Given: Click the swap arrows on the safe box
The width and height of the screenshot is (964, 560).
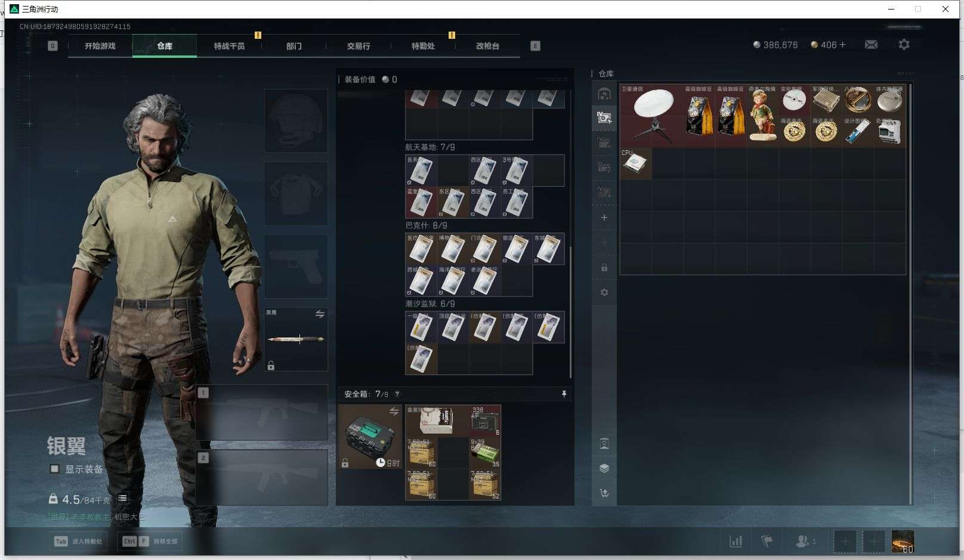Looking at the screenshot, I should [394, 412].
